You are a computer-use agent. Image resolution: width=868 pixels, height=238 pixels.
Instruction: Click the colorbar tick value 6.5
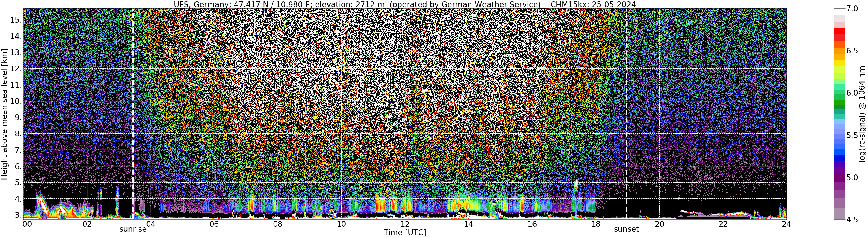(x=852, y=51)
